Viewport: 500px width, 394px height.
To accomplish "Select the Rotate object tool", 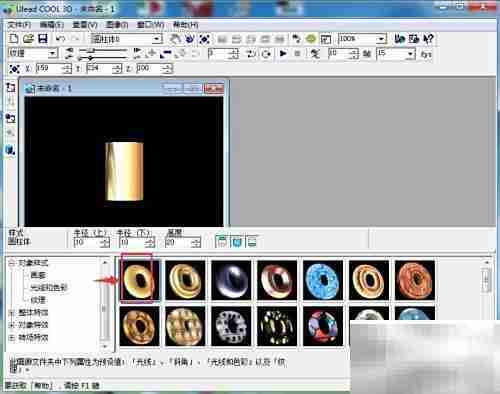I will [x=189, y=39].
